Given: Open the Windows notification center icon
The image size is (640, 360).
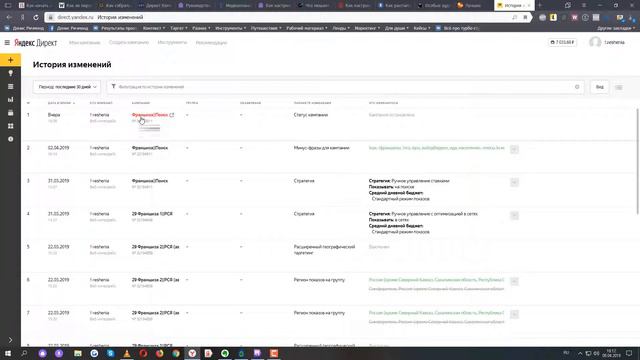Looking at the screenshot, I should click(x=629, y=353).
